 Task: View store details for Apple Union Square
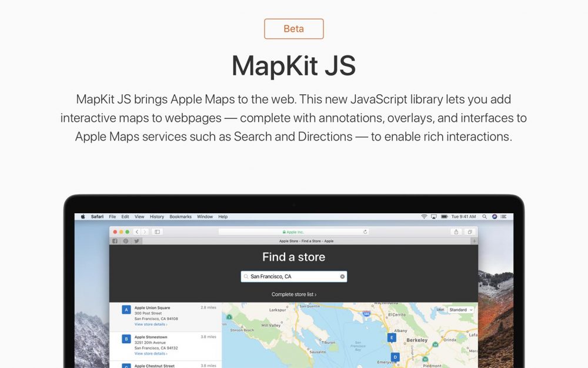click(x=151, y=324)
